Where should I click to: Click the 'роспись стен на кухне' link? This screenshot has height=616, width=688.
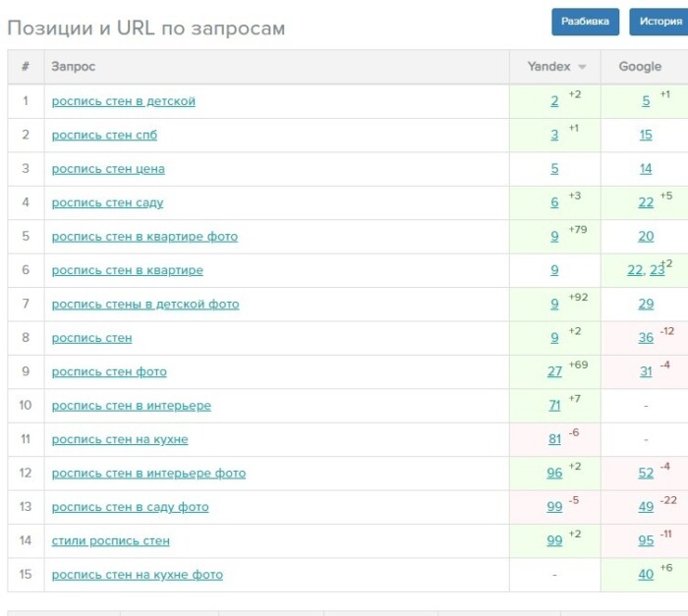point(120,439)
